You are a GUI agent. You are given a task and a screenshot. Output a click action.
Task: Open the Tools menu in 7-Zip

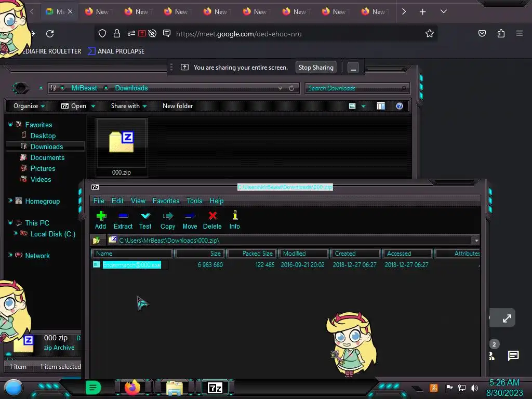tap(194, 201)
